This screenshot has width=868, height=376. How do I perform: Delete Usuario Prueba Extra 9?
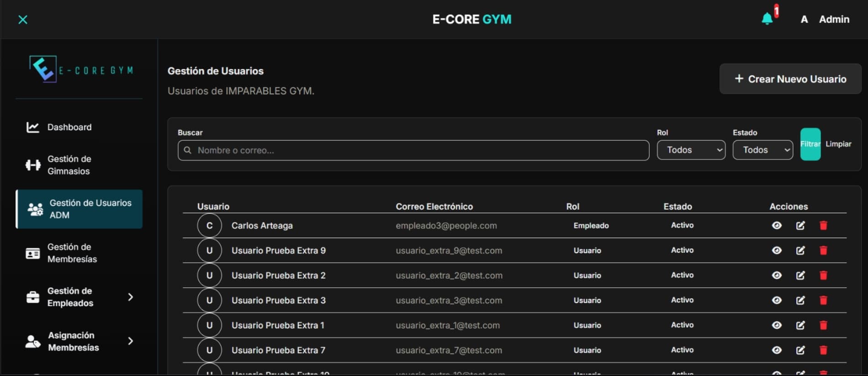click(823, 250)
